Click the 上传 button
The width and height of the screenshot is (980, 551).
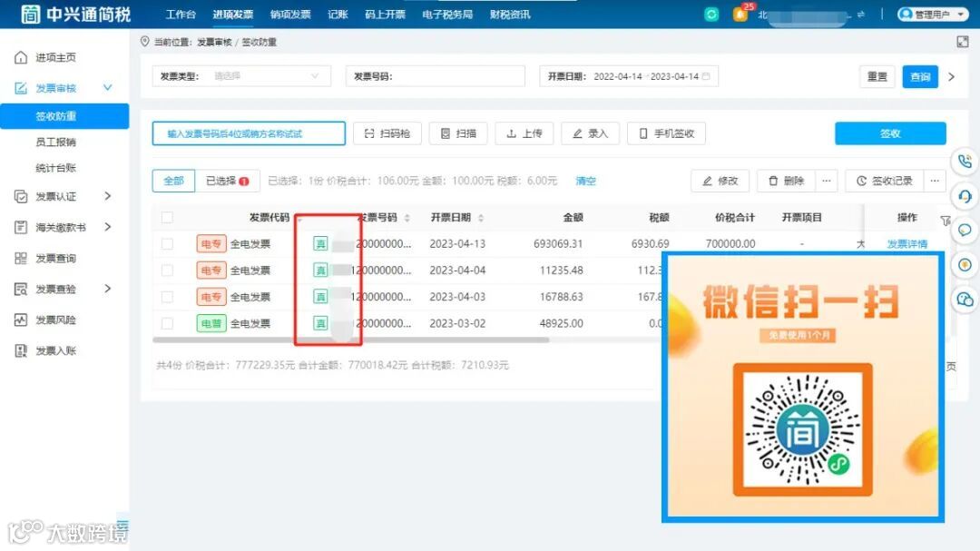(x=524, y=133)
